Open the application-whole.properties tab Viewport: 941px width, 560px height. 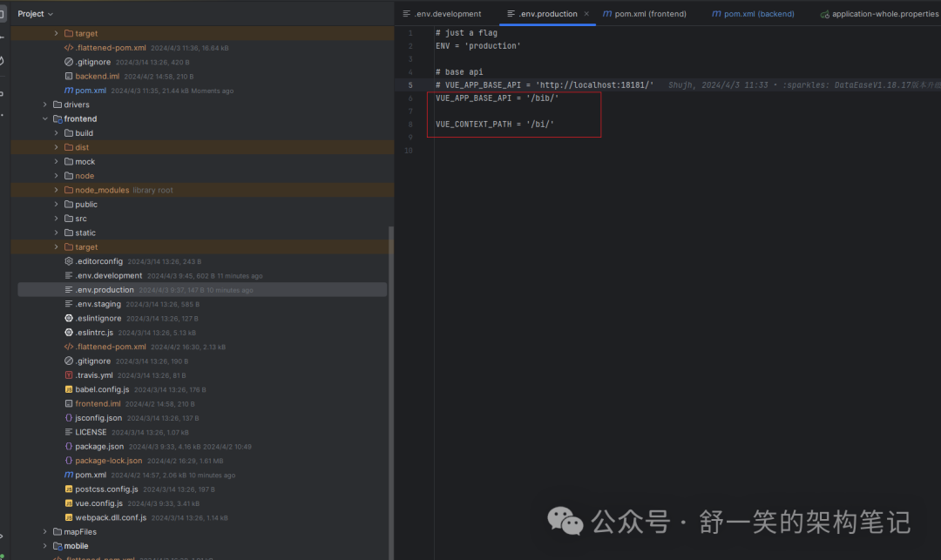[879, 14]
